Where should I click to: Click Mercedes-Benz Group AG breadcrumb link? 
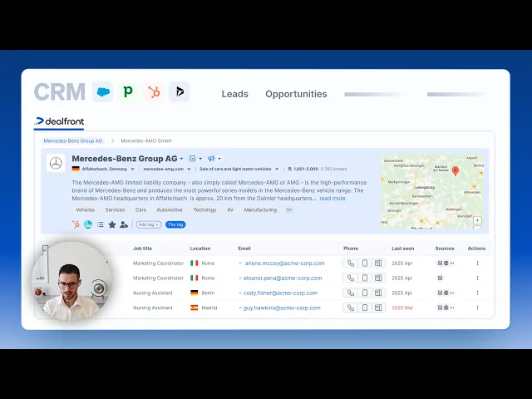pos(72,140)
